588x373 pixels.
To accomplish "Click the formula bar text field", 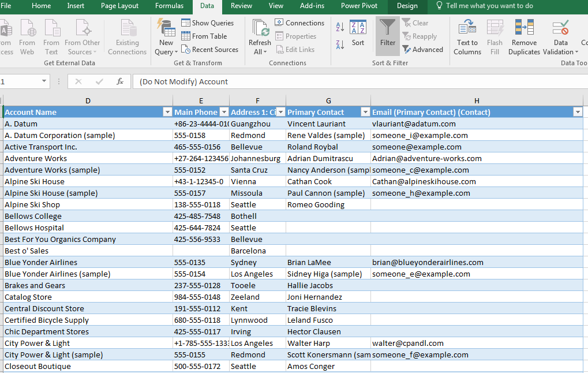I will 360,81.
